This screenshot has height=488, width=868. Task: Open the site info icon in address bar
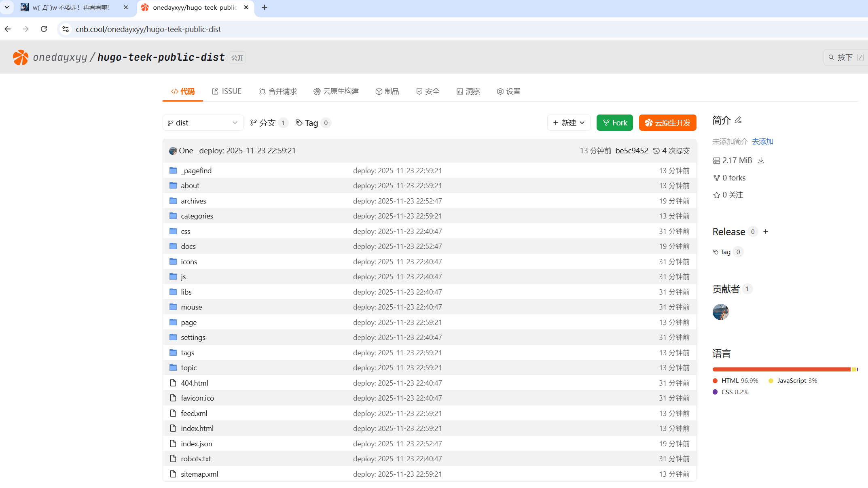coord(66,29)
